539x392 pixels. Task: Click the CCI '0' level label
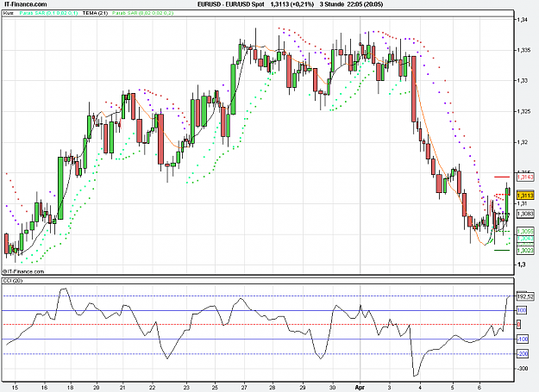pyautogui.click(x=518, y=325)
